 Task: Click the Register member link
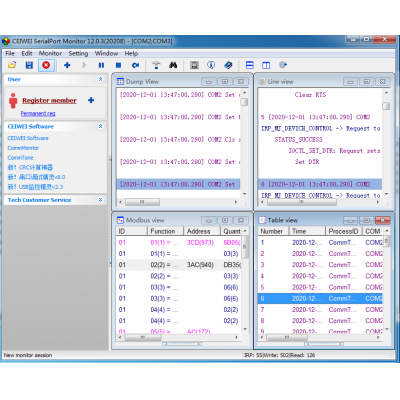[49, 100]
